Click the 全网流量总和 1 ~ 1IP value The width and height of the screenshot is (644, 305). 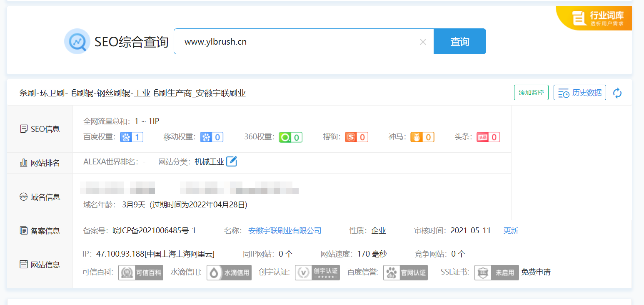point(147,121)
